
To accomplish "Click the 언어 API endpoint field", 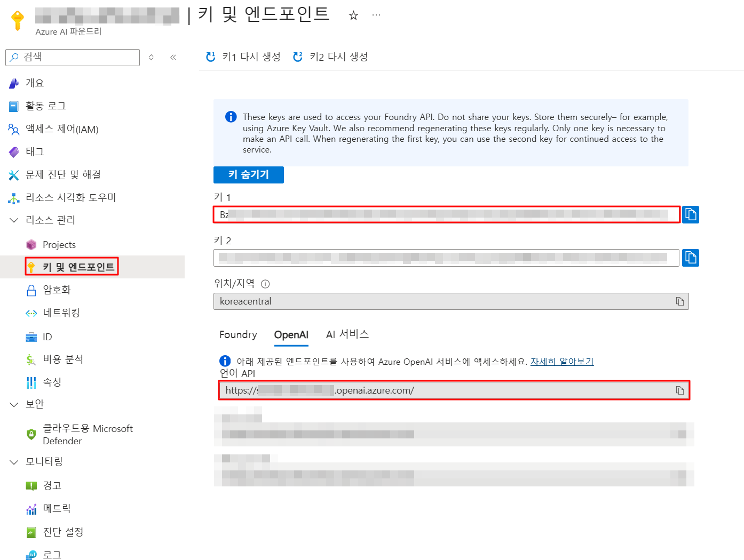I will point(454,390).
